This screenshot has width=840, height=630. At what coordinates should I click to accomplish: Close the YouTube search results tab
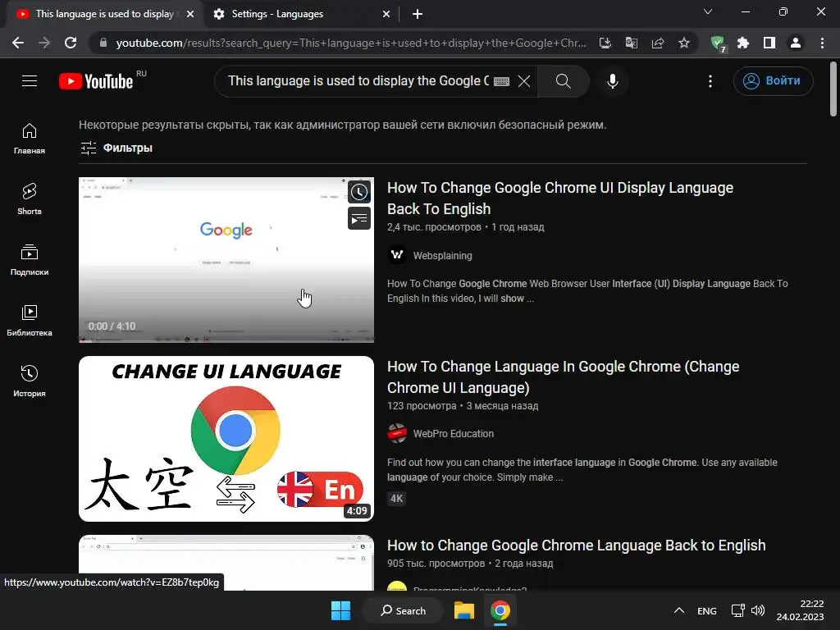click(x=190, y=15)
